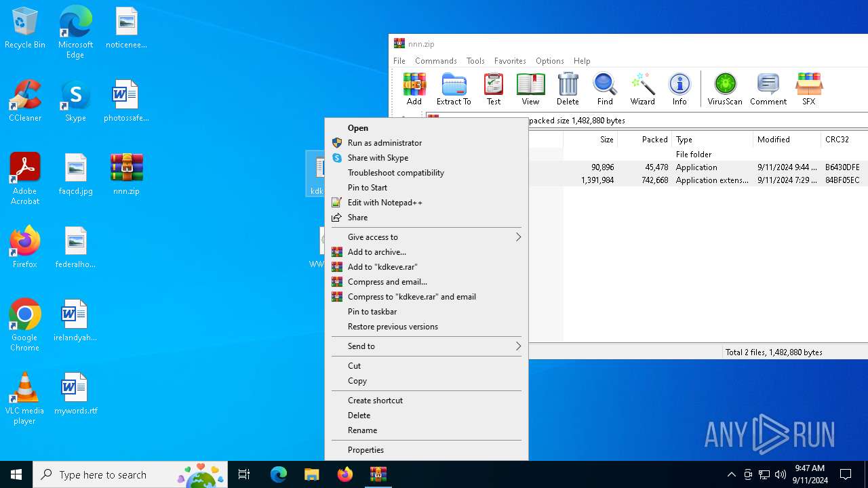
Task: Sort the file list by Modified column
Action: click(787, 140)
